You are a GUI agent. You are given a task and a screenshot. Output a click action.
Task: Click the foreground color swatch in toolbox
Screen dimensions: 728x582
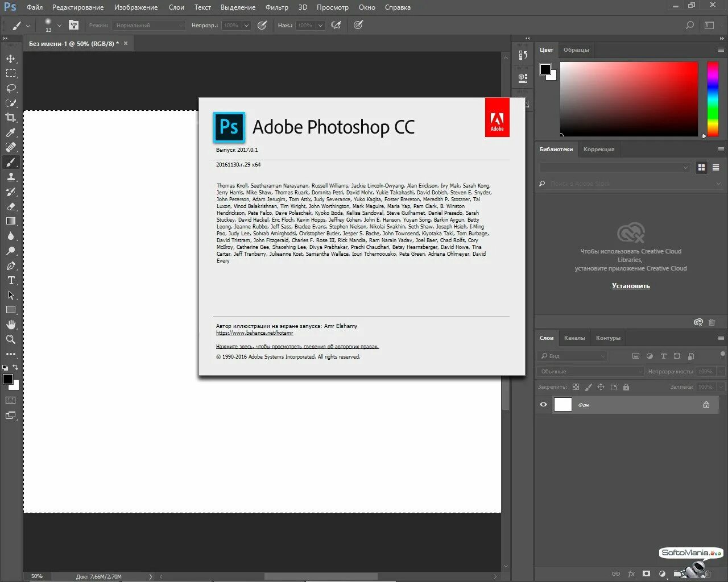(x=8, y=379)
